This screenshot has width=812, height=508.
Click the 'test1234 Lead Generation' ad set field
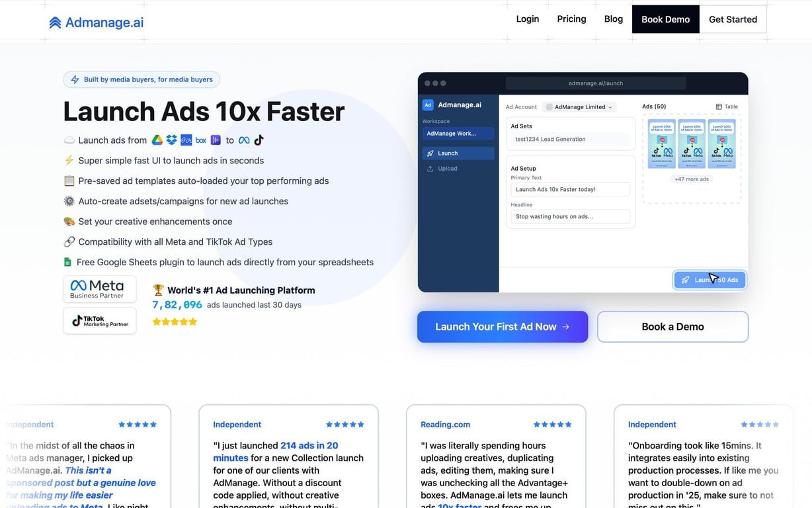(571, 139)
